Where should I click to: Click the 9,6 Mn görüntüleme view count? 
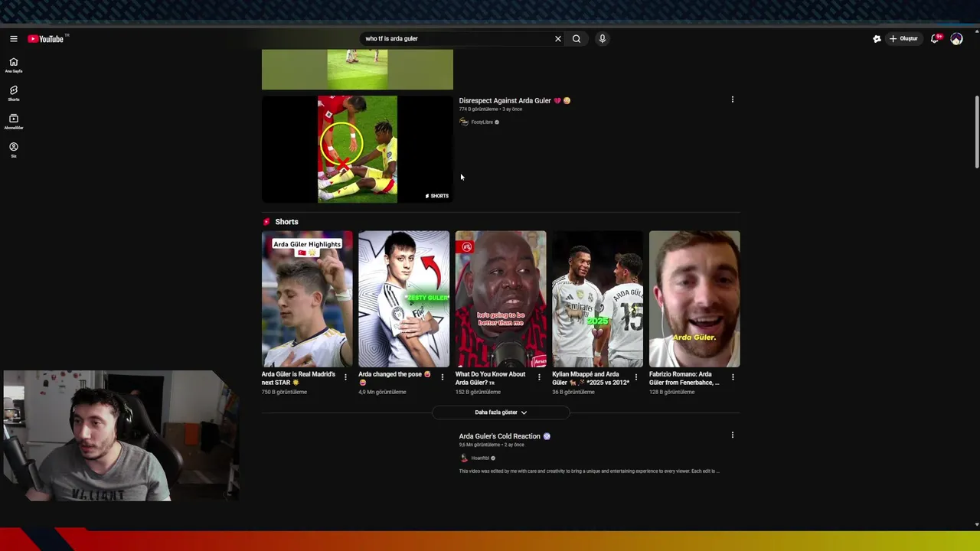coord(479,445)
